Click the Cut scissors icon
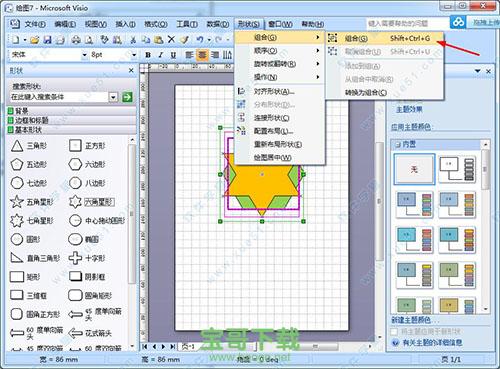500x369 pixels. [x=133, y=40]
